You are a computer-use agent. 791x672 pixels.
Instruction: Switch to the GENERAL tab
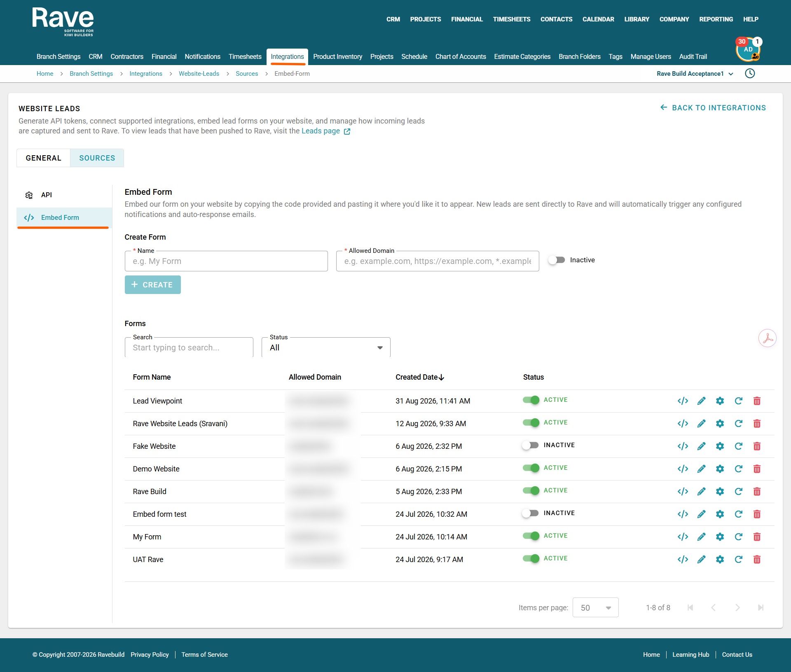click(x=43, y=158)
